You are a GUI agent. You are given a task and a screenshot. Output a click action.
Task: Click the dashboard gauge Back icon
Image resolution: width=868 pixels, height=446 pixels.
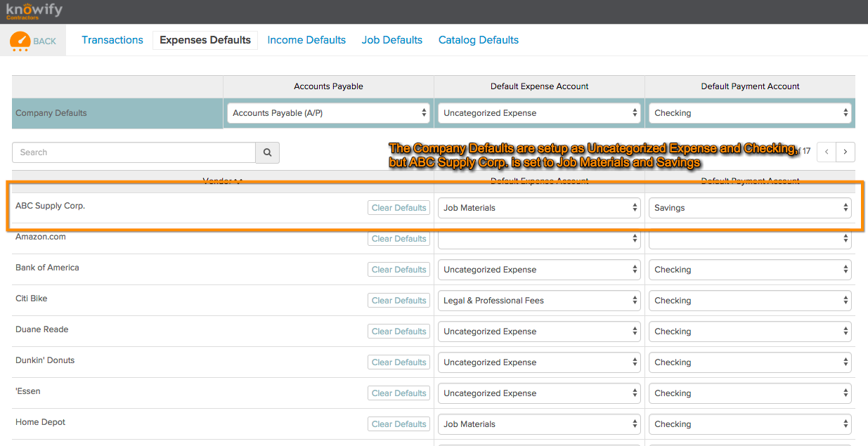tap(20, 41)
